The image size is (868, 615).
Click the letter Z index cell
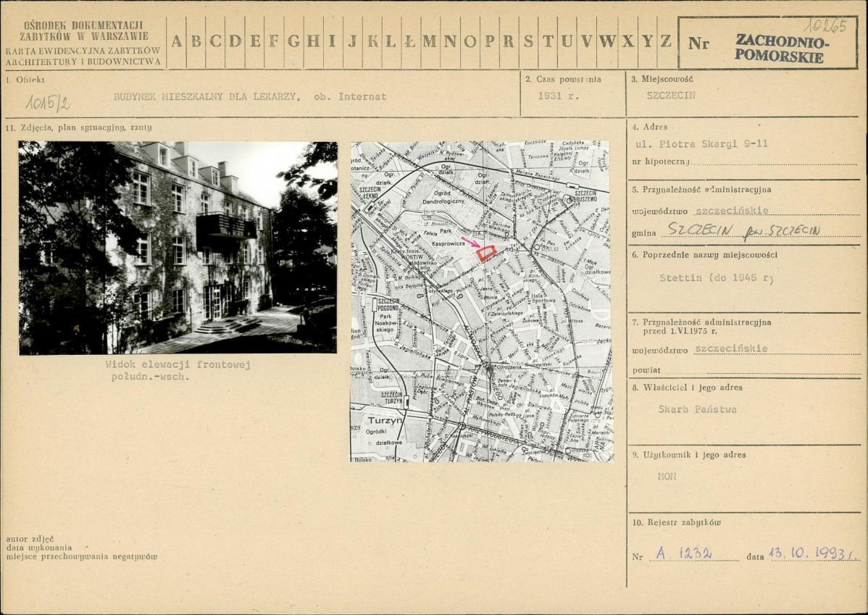point(665,42)
